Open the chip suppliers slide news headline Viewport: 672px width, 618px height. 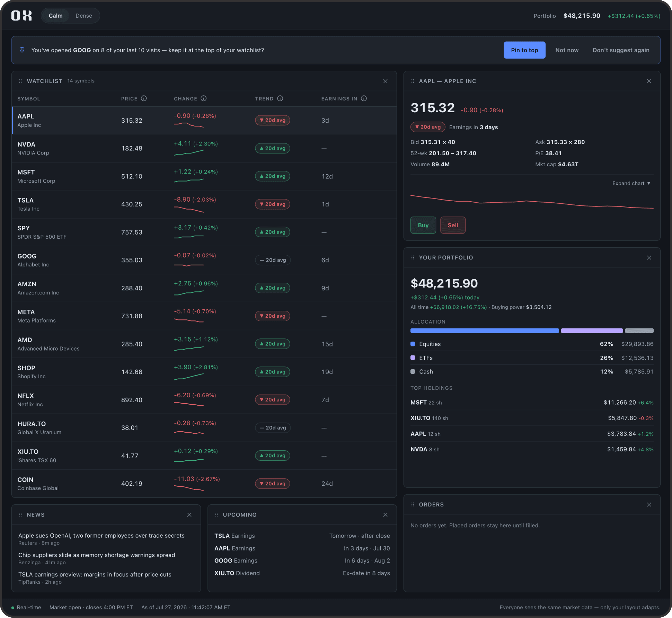tap(97, 555)
